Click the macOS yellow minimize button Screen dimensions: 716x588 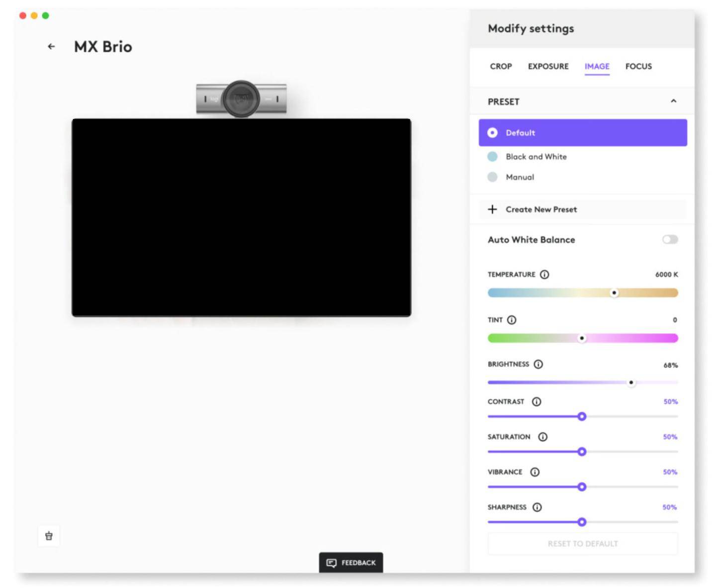pos(34,15)
